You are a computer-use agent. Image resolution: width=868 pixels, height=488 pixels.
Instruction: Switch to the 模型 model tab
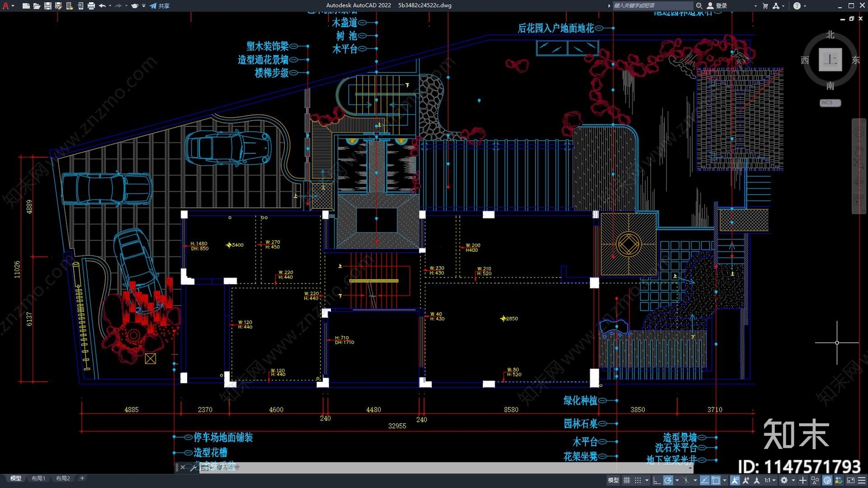tap(16, 478)
